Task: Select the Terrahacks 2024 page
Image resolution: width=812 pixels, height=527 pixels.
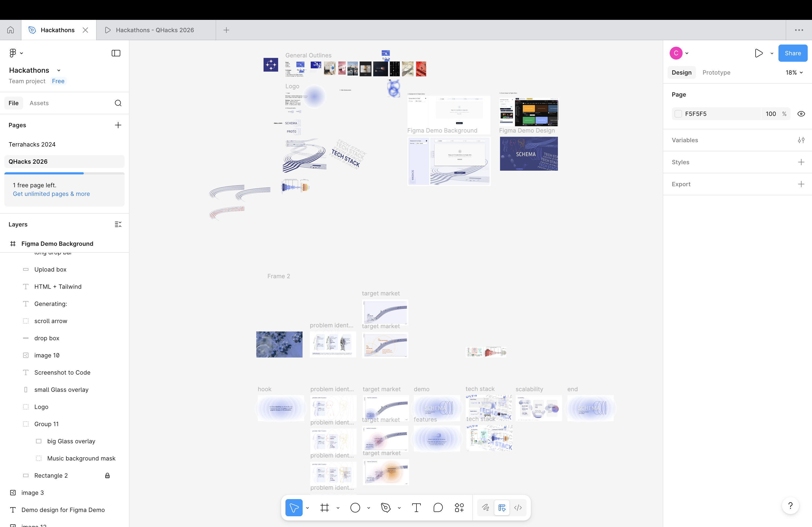Action: tap(32, 144)
